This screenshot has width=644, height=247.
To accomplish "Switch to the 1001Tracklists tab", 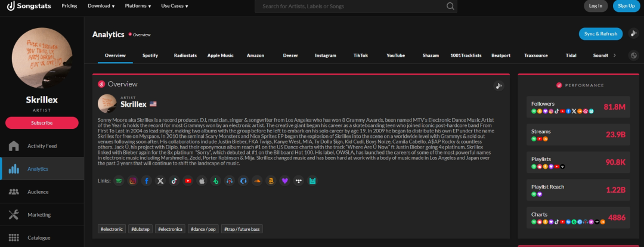I will [466, 55].
